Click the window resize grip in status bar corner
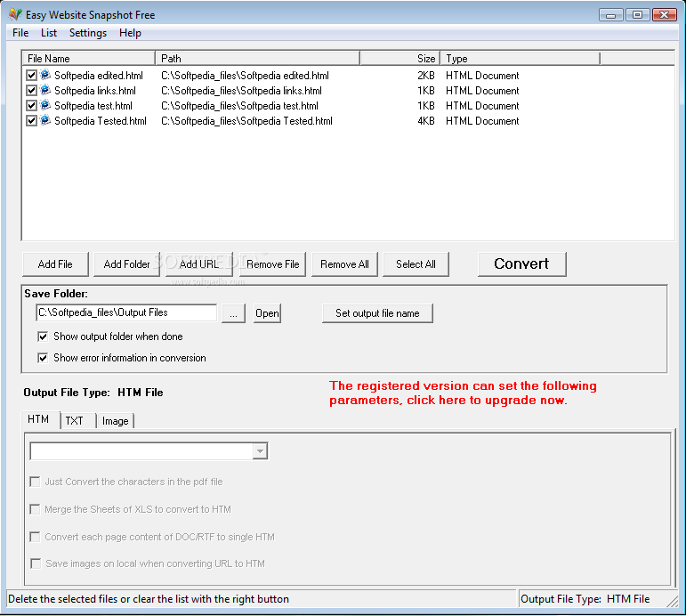Viewport: 686px width, 616px height. pos(672,601)
